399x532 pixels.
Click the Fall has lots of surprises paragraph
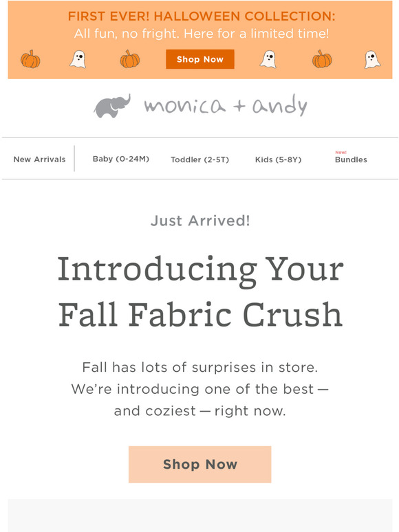tap(200, 389)
